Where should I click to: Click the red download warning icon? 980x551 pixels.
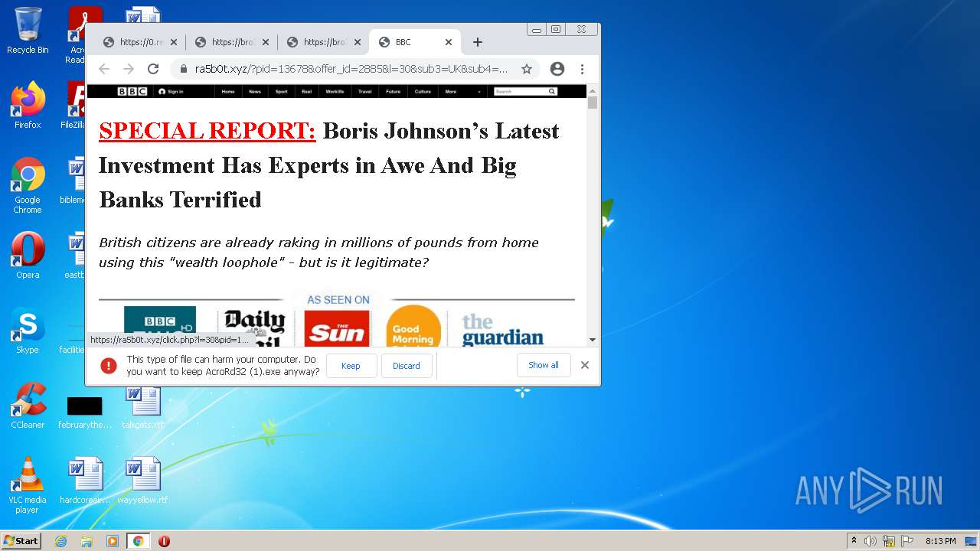[x=109, y=366]
